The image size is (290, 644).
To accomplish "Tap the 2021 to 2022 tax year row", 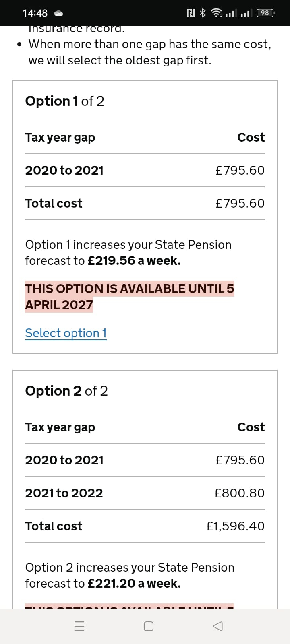I will (145, 493).
